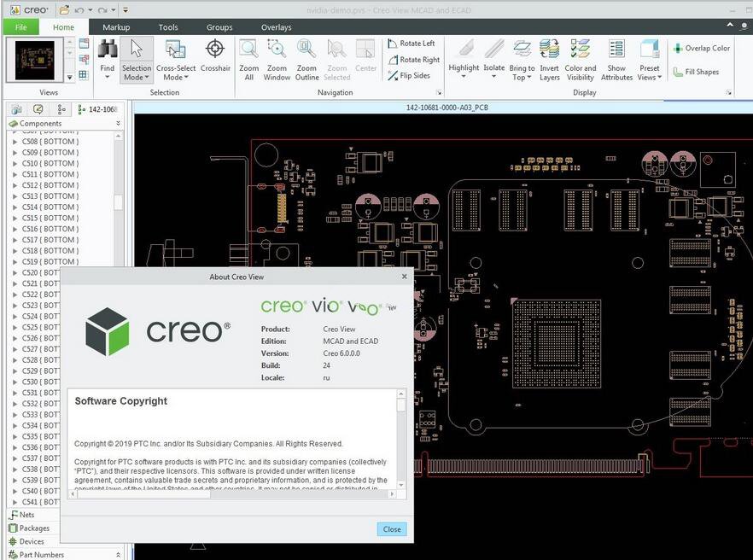Enable the Fill Shapes option

(697, 72)
